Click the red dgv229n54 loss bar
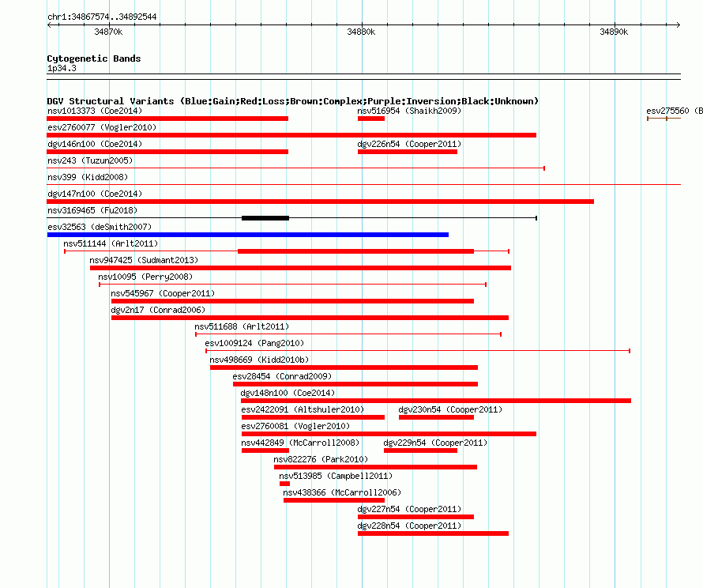This screenshot has height=588, width=703. 420,450
